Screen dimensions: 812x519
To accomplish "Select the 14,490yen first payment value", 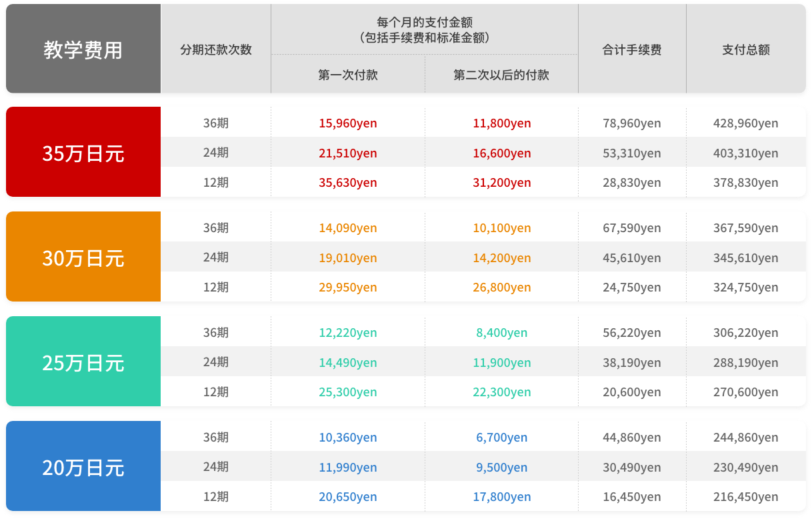I will pos(348,363).
